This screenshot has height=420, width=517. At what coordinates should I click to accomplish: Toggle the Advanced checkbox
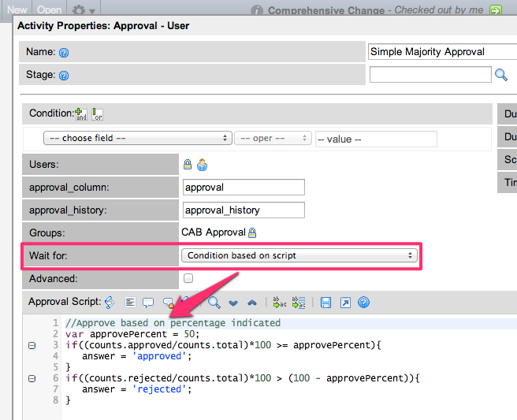click(x=188, y=278)
